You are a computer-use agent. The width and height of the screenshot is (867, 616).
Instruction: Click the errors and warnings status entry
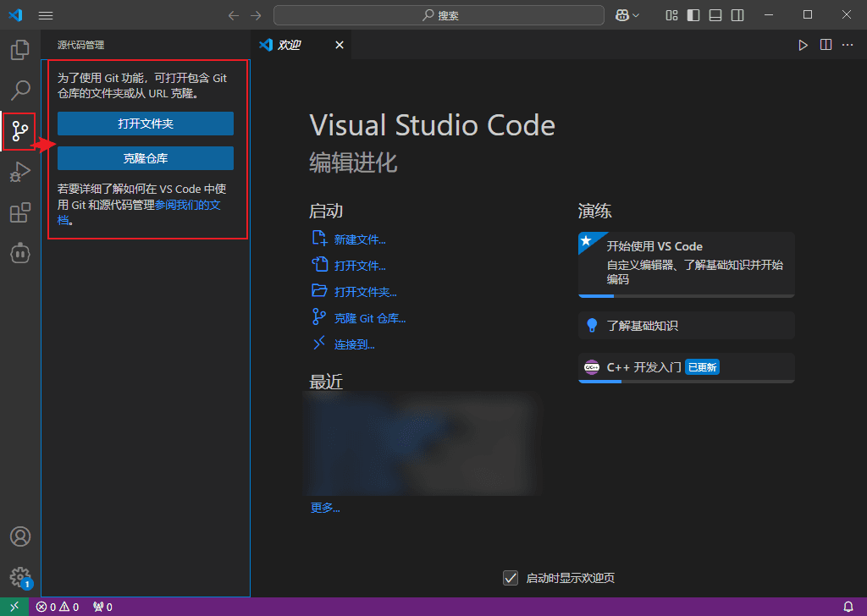(58, 607)
